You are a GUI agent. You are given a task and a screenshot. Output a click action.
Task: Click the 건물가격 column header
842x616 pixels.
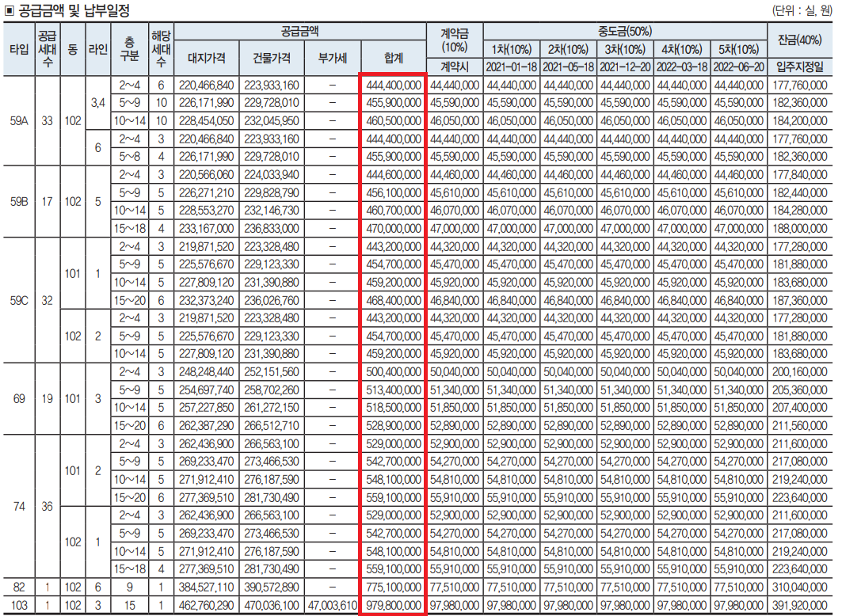(271, 58)
